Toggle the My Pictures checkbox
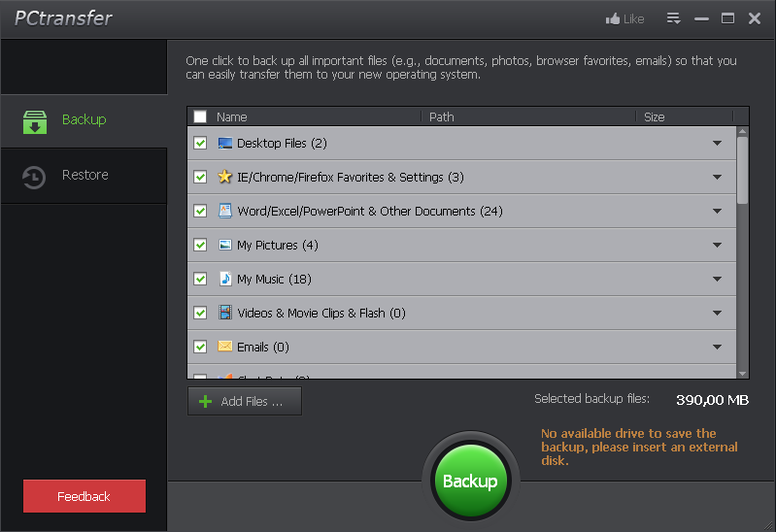 coord(200,245)
